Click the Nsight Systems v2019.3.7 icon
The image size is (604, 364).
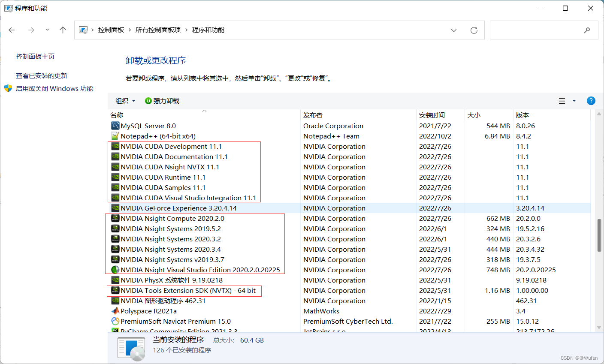pos(115,259)
